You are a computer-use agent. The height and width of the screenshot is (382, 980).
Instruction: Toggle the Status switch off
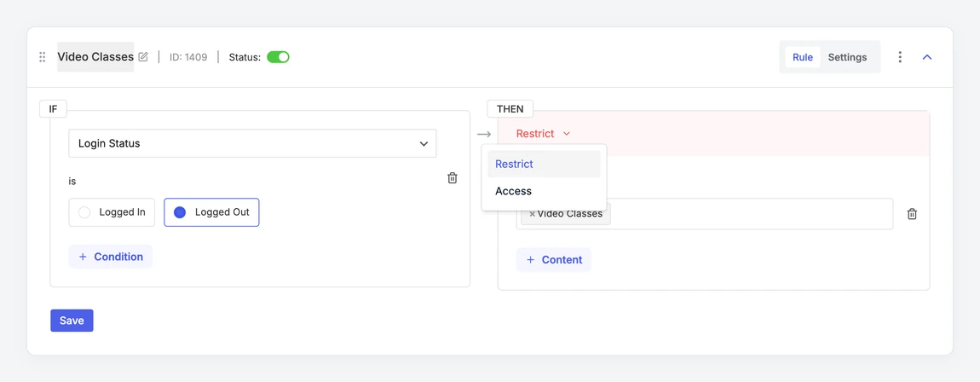point(278,57)
